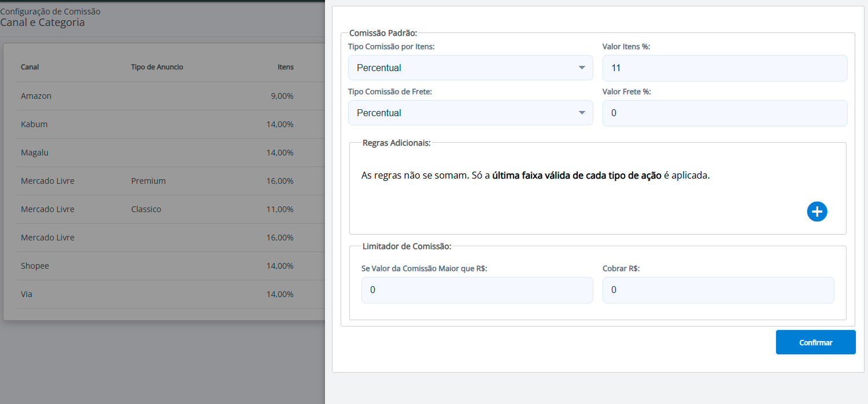Select the Magalu channel row
This screenshot has height=404, width=868.
(x=170, y=153)
